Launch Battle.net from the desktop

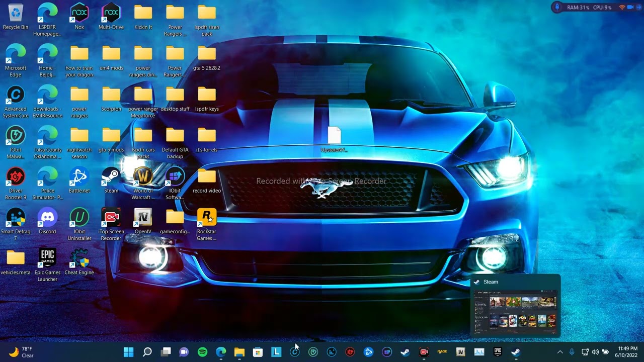(79, 180)
